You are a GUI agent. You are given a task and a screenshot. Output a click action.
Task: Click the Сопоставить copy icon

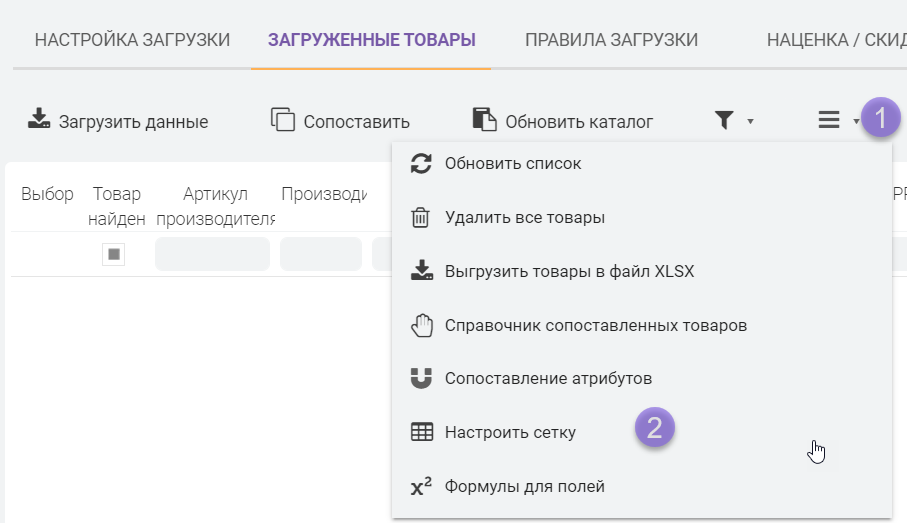[x=283, y=120]
